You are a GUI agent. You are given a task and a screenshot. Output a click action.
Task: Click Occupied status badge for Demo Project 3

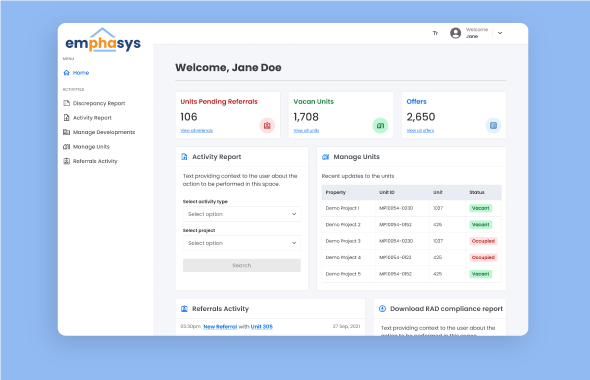coord(483,241)
